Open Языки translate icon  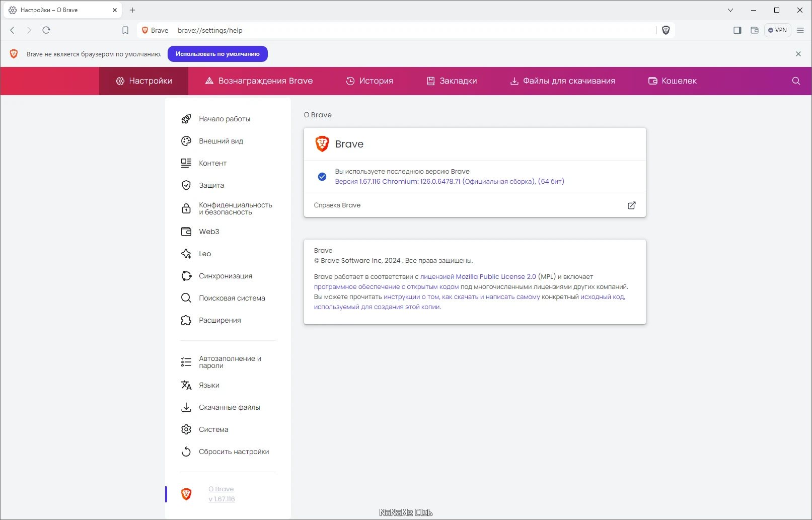point(186,385)
